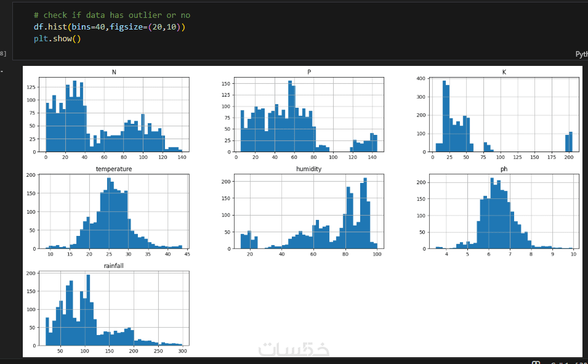Place cursor on the outlier comment line
The height and width of the screenshot is (364, 588).
pos(111,15)
